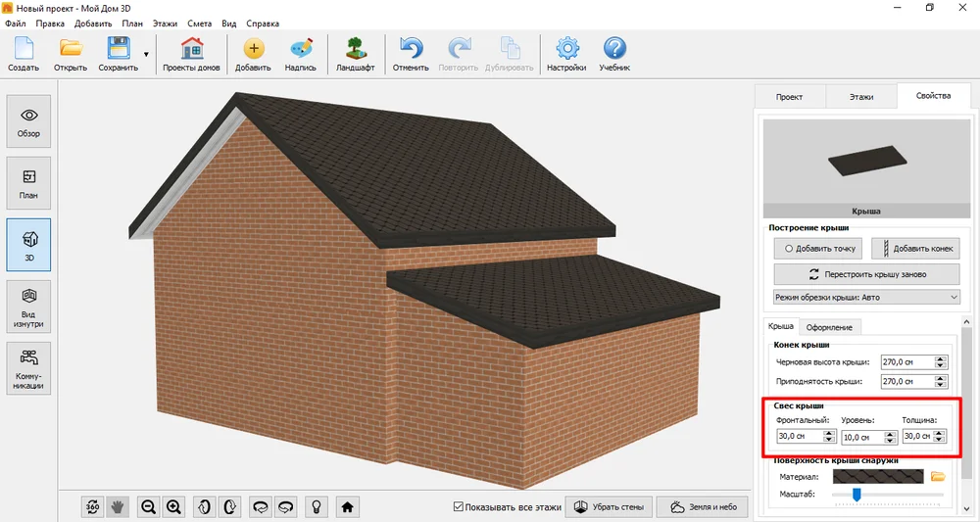Screen dimensions: 980x522
Task: Switch to Обзор view mode
Action: coord(28,121)
